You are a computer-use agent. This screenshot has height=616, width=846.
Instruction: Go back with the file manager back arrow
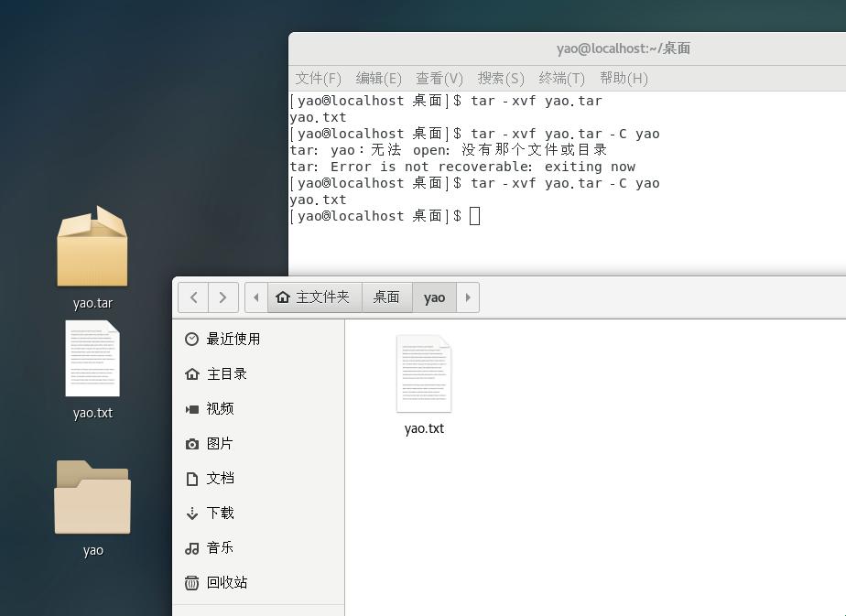(x=194, y=297)
